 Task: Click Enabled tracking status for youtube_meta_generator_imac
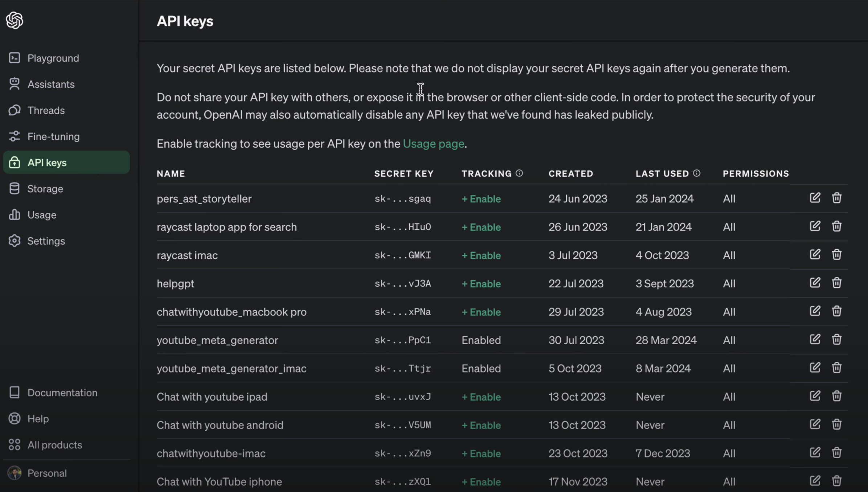coord(481,369)
